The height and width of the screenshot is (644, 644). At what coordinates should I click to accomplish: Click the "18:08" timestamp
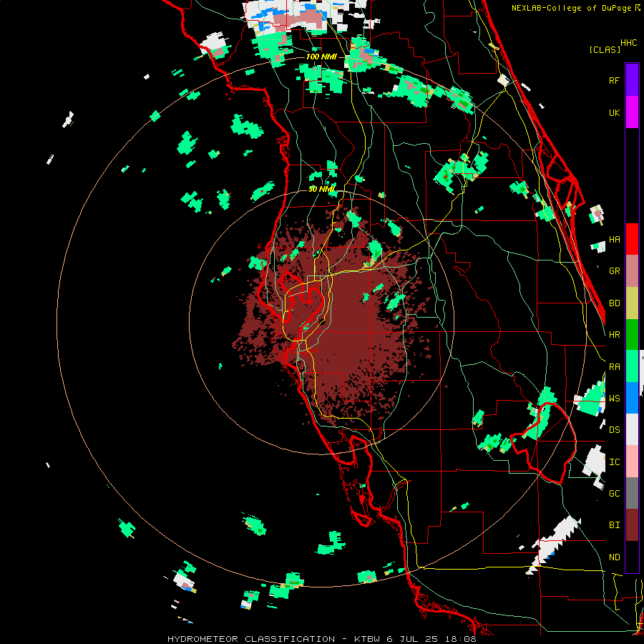pyautogui.click(x=460, y=639)
